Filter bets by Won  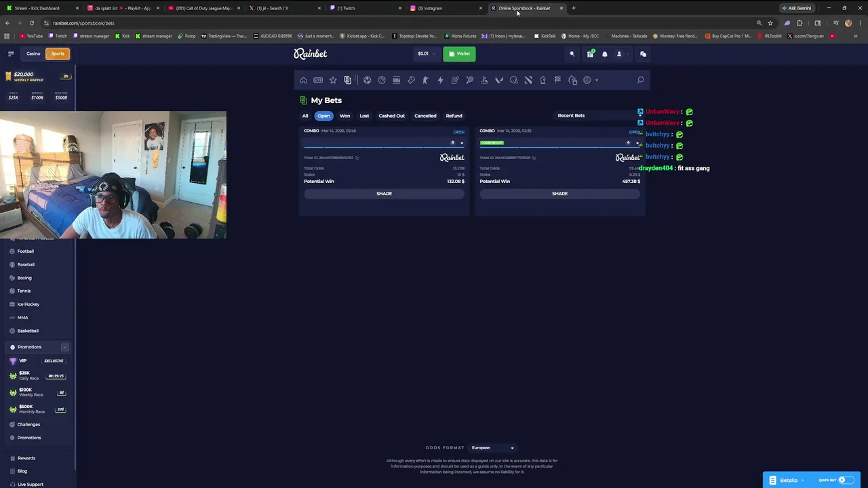tap(344, 116)
